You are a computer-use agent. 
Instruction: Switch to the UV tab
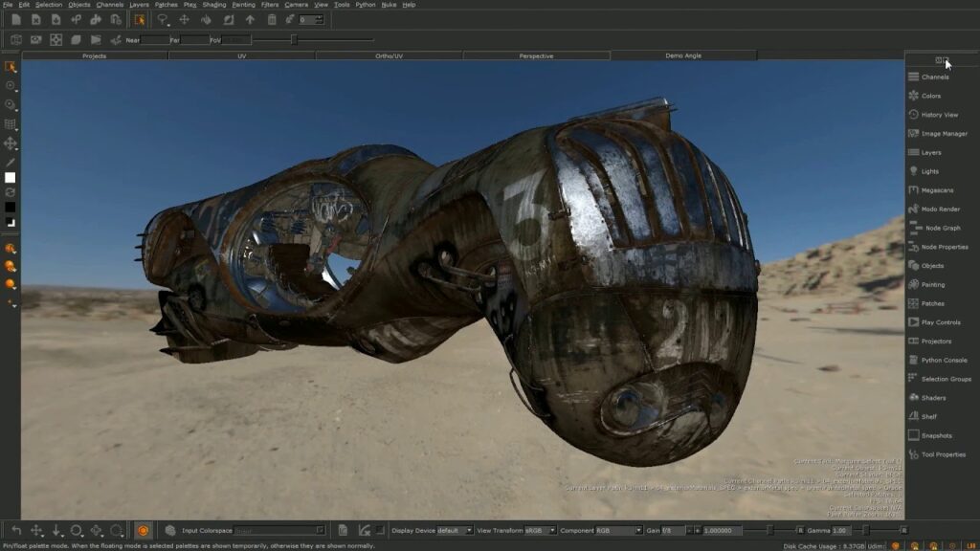242,55
